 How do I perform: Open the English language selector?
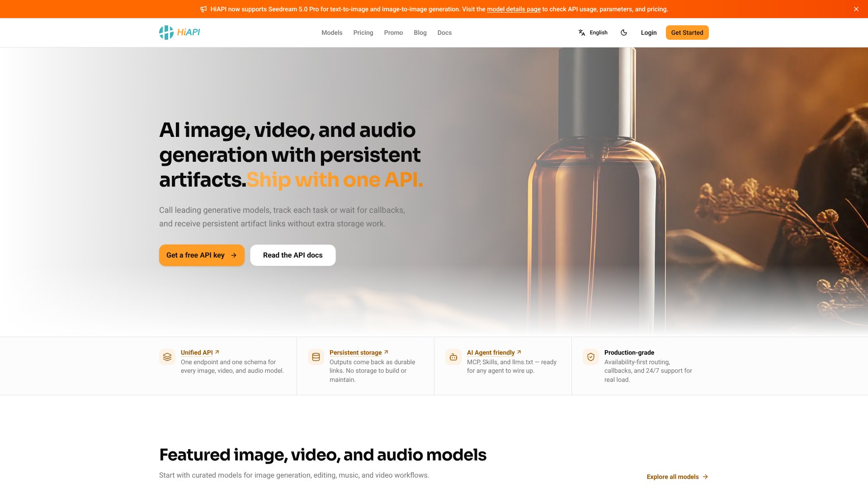tap(593, 33)
